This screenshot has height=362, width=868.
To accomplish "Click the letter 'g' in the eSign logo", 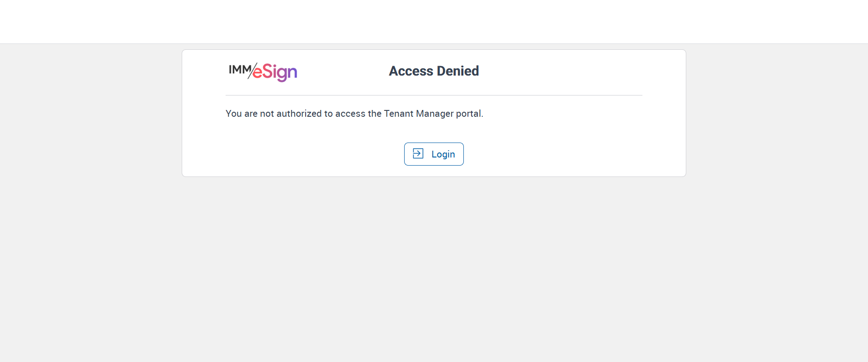I will (283, 74).
